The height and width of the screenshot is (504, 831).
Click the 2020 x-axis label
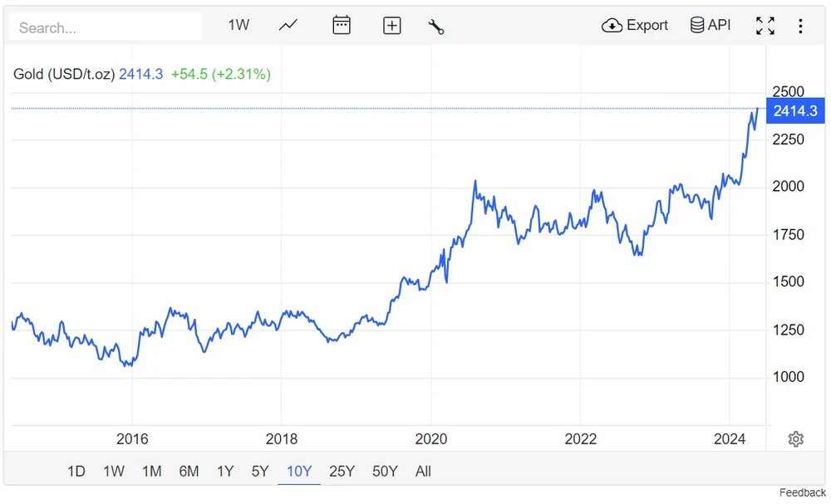click(430, 439)
